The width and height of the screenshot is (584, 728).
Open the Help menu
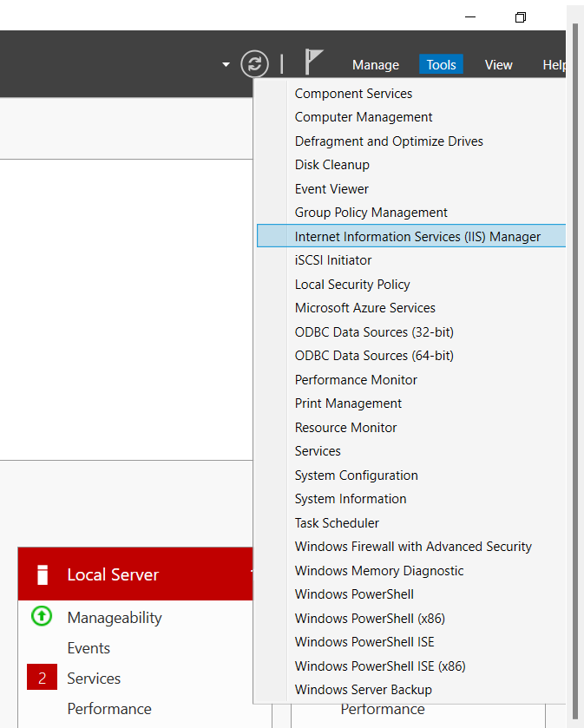(x=554, y=64)
